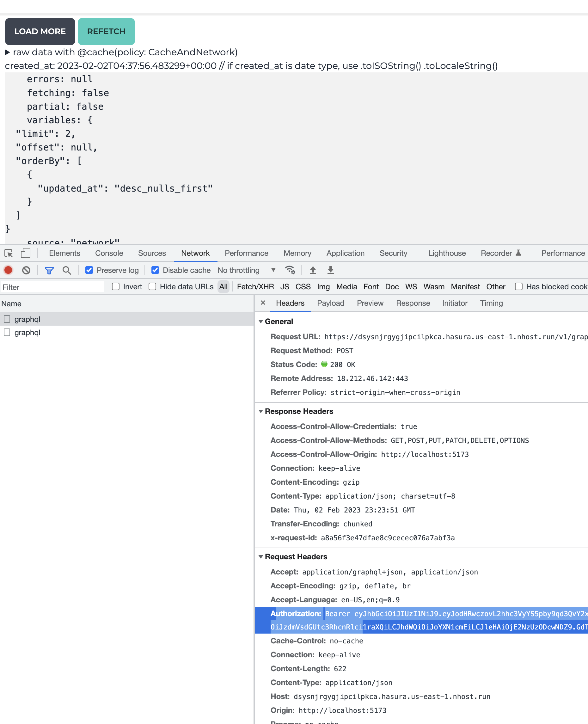The width and height of the screenshot is (588, 724).
Task: Uncheck Disable cache
Action: (155, 270)
